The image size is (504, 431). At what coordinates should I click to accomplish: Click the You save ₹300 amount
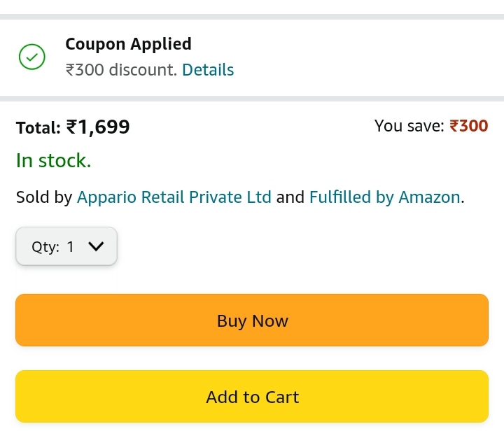[x=468, y=125]
